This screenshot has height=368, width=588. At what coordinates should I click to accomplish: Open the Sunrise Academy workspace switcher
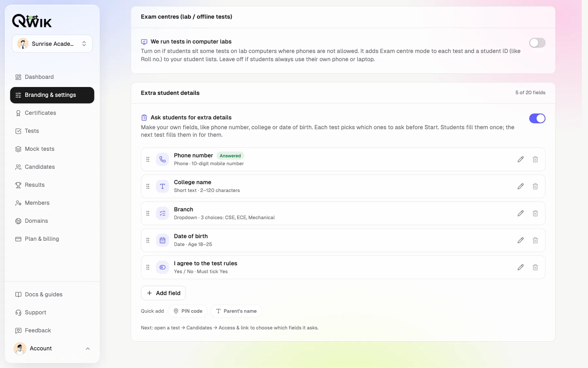pyautogui.click(x=52, y=44)
